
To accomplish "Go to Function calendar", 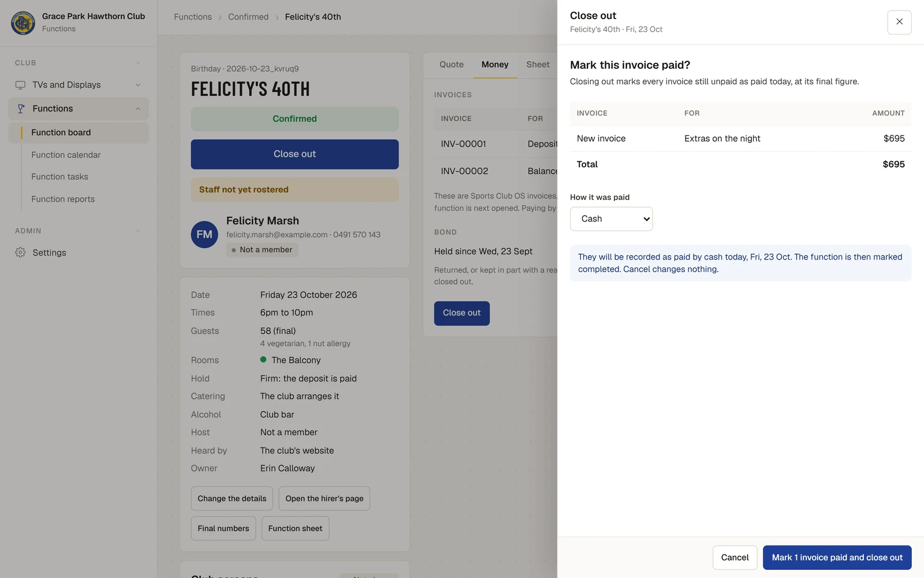I will (x=66, y=155).
